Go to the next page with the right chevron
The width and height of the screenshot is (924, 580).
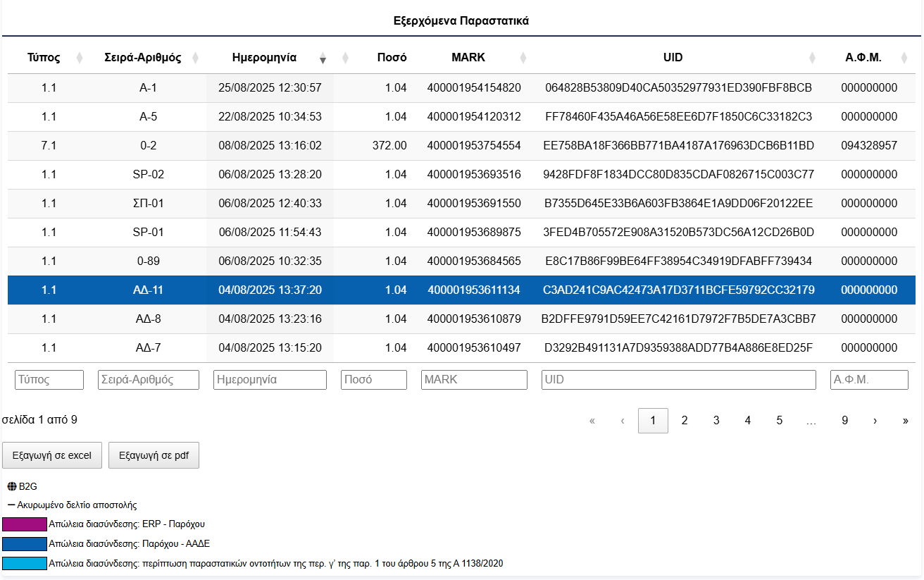point(875,420)
